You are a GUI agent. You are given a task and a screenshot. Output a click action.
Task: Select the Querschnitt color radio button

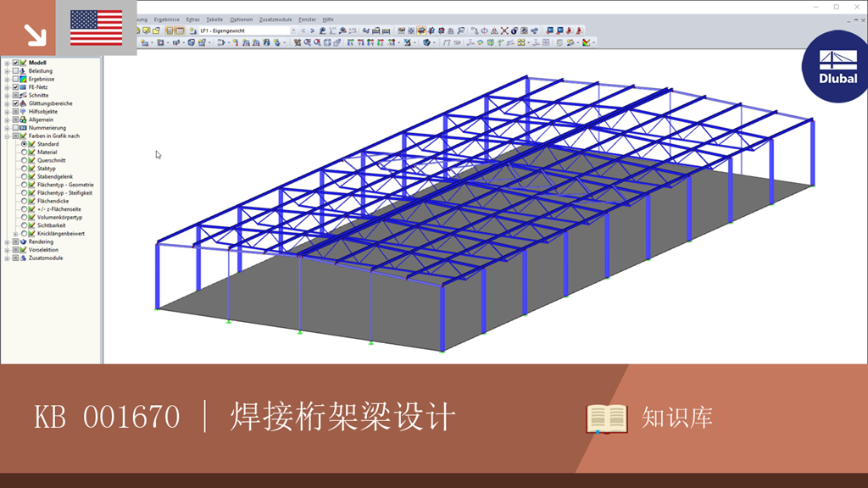coord(24,160)
